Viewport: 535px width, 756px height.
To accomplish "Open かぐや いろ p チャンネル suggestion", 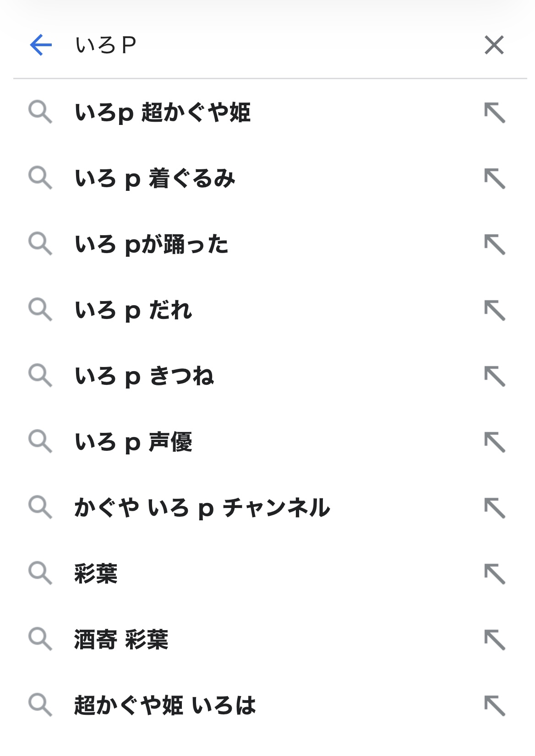I will coord(202,508).
